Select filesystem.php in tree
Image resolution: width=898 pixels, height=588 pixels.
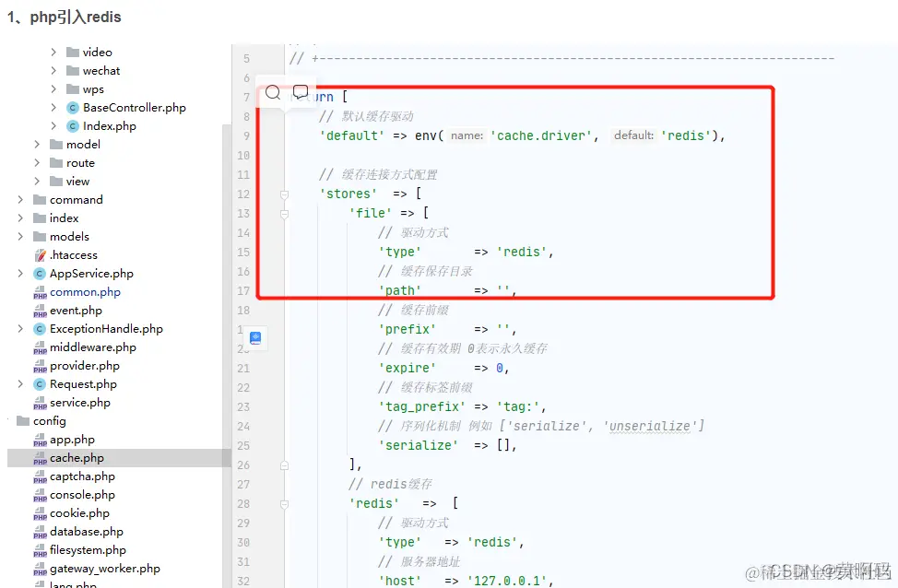click(88, 549)
